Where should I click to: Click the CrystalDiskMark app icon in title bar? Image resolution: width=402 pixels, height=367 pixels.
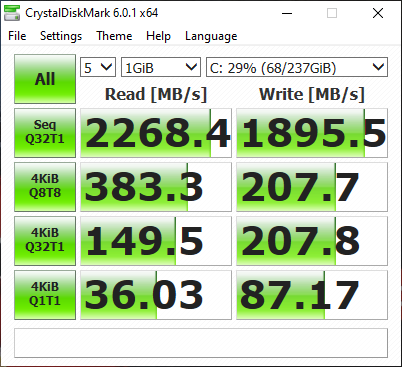pyautogui.click(x=12, y=13)
